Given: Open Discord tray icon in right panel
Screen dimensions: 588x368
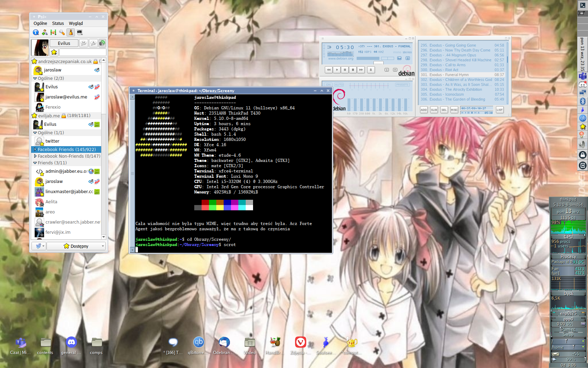Looking at the screenshot, I should (x=582, y=84).
